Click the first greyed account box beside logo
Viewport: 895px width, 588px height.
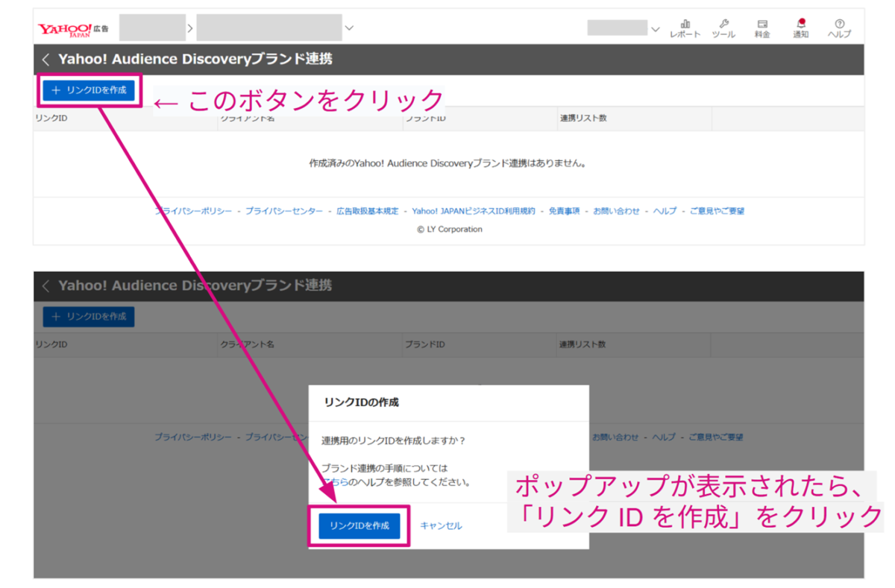[x=152, y=28]
